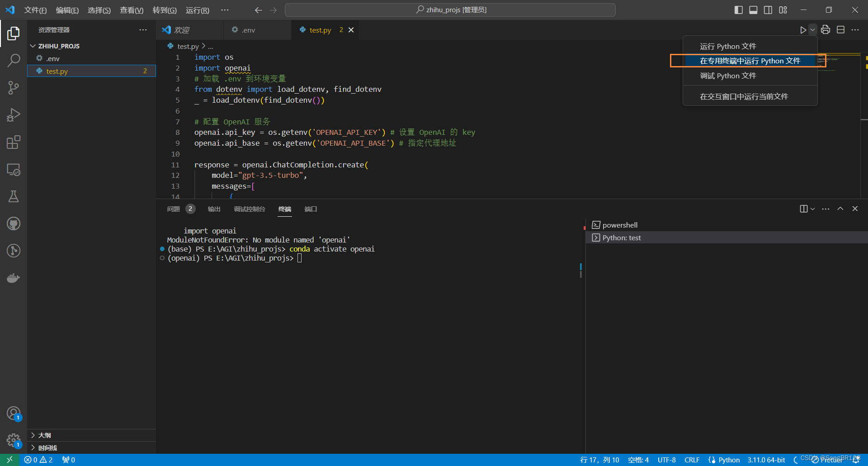Click the zhihu_projs command center search box

pos(450,10)
